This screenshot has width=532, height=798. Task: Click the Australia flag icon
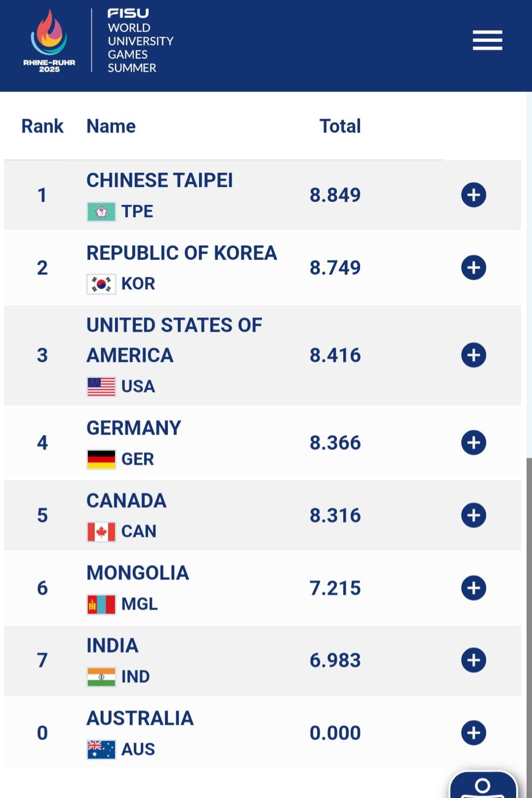coord(101,750)
